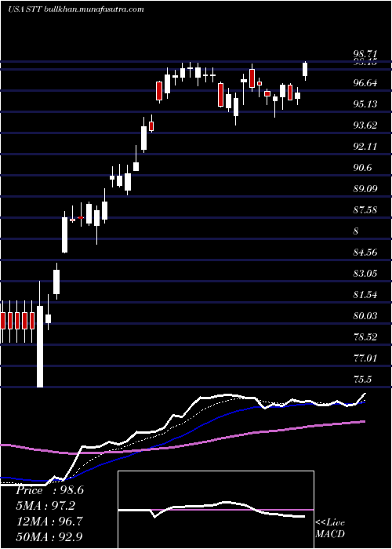Click the 78.52 price axis label

(365, 336)
